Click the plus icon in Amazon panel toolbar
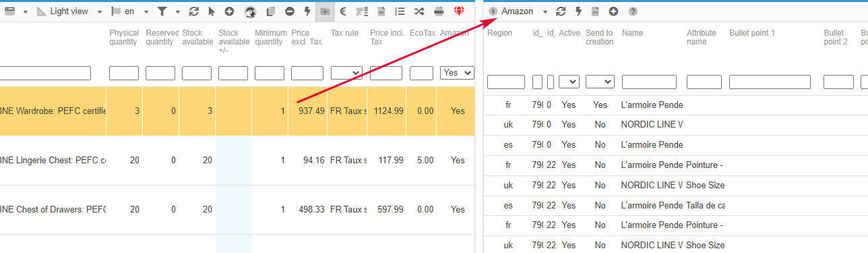 [613, 11]
